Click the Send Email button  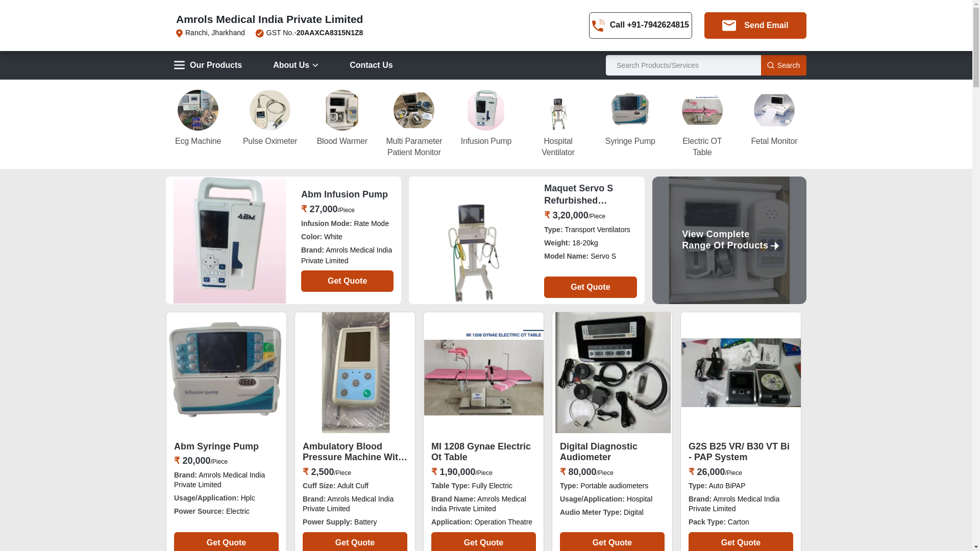(x=755, y=26)
